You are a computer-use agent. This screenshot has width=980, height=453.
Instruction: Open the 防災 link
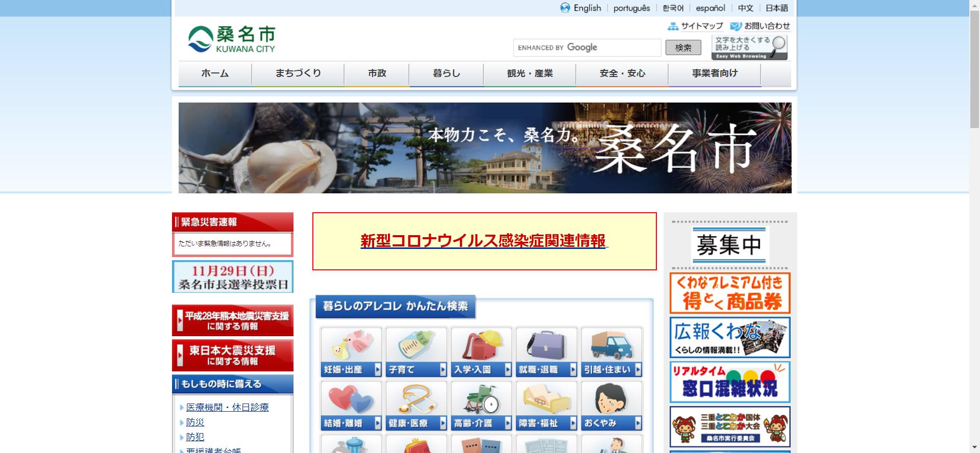tap(195, 422)
